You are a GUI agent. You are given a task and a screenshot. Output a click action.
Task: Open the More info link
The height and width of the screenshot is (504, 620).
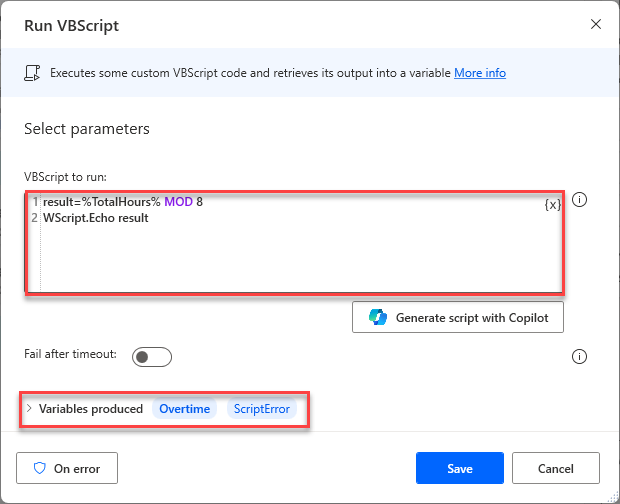[480, 73]
